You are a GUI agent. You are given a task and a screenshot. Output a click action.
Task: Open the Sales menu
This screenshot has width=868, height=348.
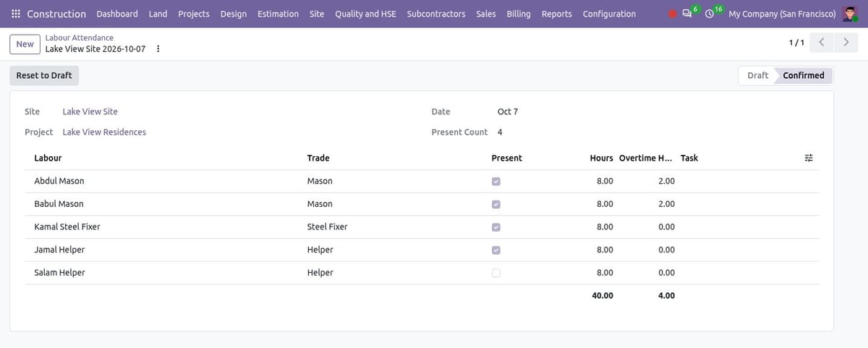click(x=486, y=14)
